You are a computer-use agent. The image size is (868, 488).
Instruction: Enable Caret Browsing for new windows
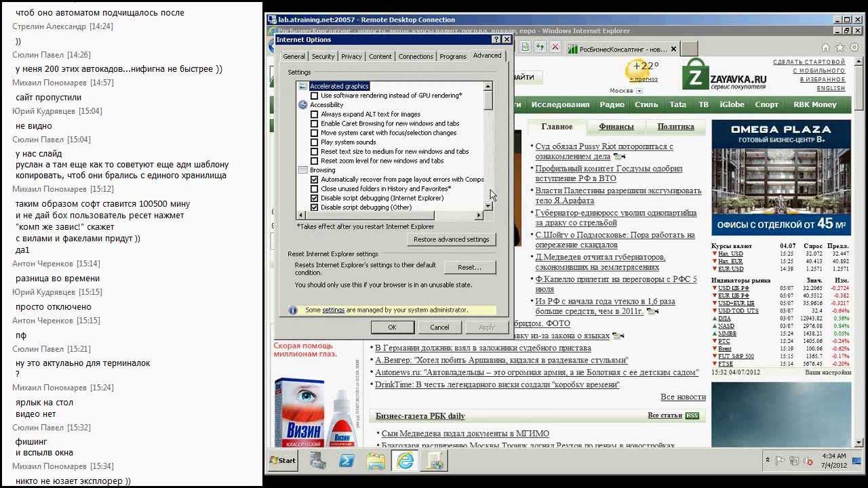[314, 124]
